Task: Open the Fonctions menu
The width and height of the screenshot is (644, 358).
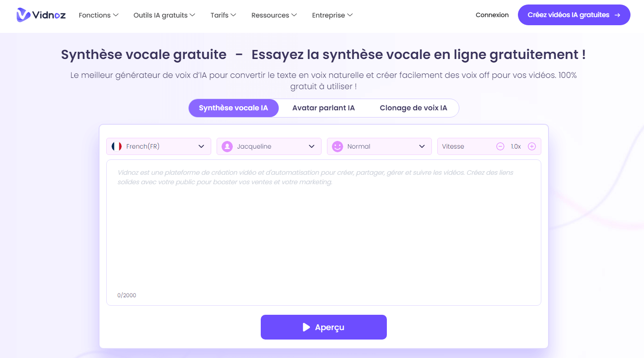Action: [x=99, y=15]
